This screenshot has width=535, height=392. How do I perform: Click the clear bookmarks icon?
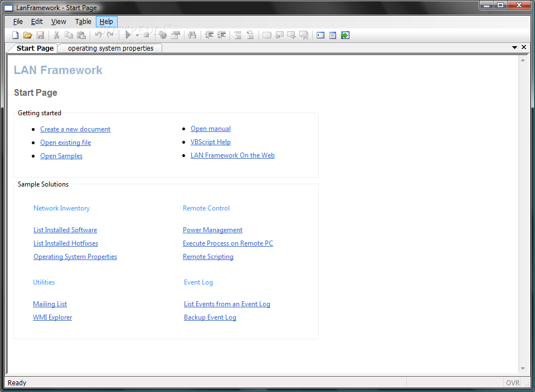[304, 35]
